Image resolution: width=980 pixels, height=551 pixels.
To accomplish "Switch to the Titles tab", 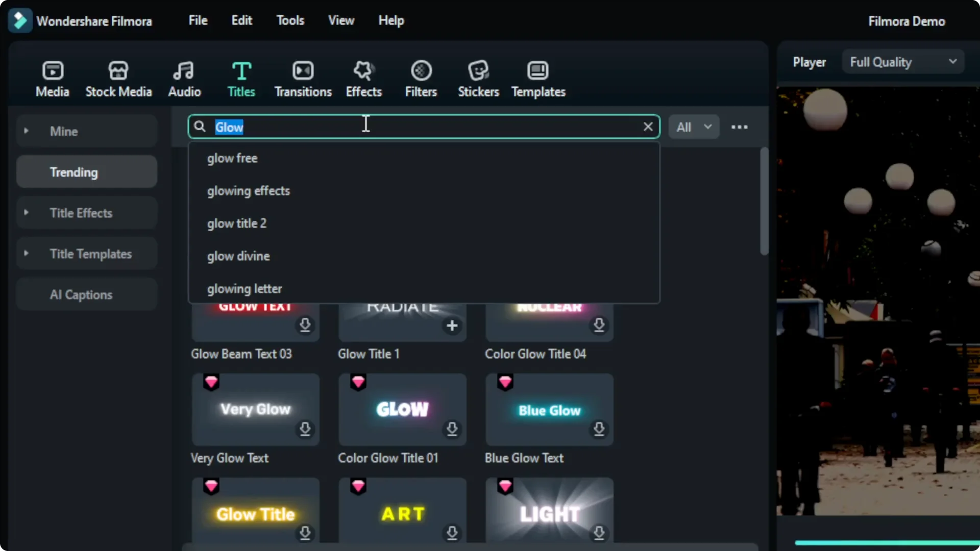I will click(241, 78).
